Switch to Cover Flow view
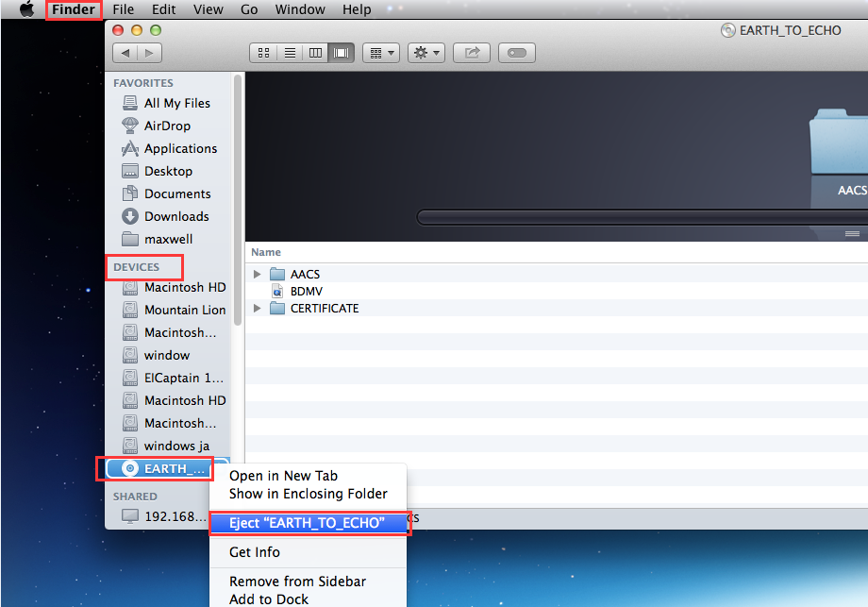 pos(341,53)
